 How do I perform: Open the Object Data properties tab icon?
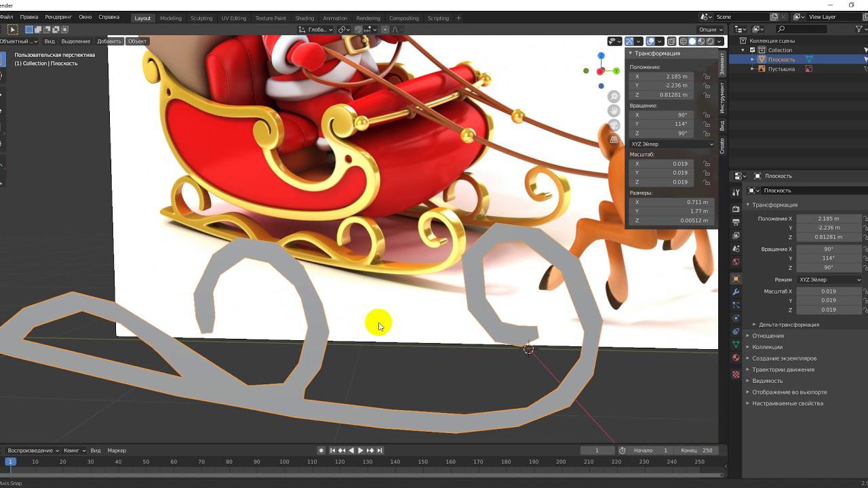coord(736,345)
